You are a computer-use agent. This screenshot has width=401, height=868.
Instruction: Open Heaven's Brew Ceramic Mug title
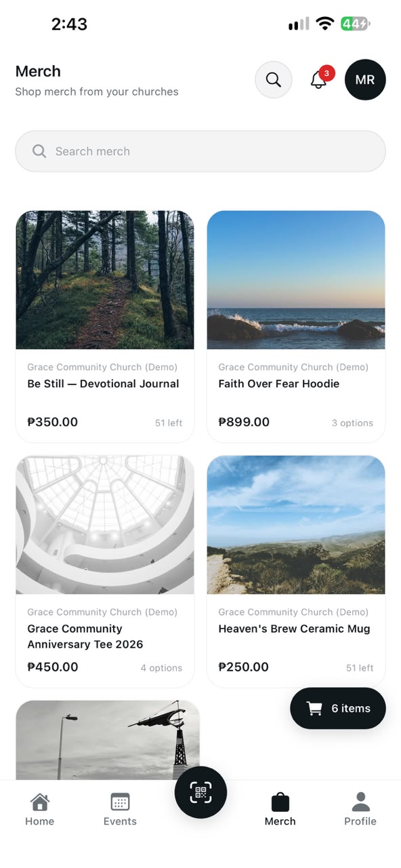(x=294, y=629)
